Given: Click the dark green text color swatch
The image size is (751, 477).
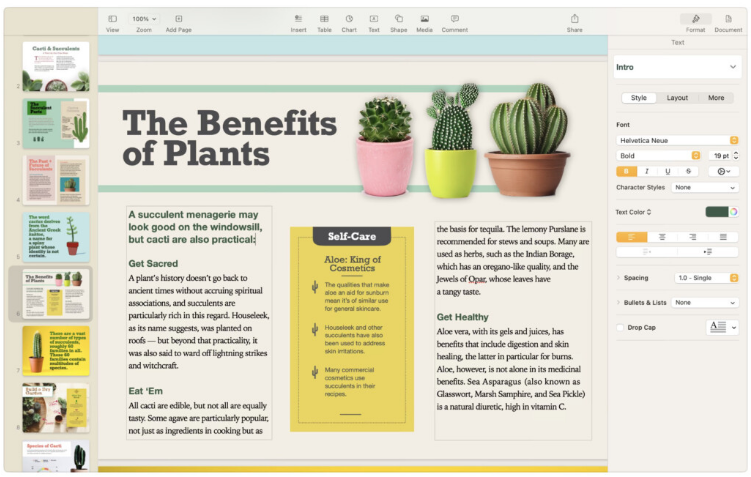Looking at the screenshot, I should click(x=716, y=212).
